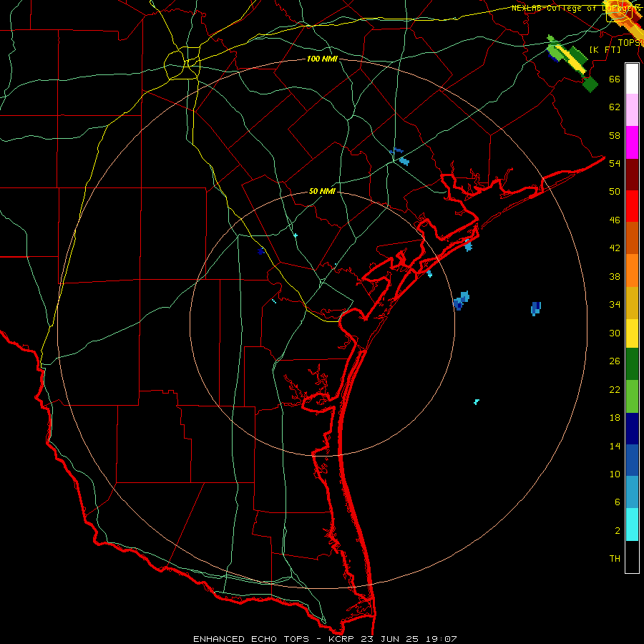Click the 100 NMI range ring label
The height and width of the screenshot is (644, 644).
pos(322,59)
